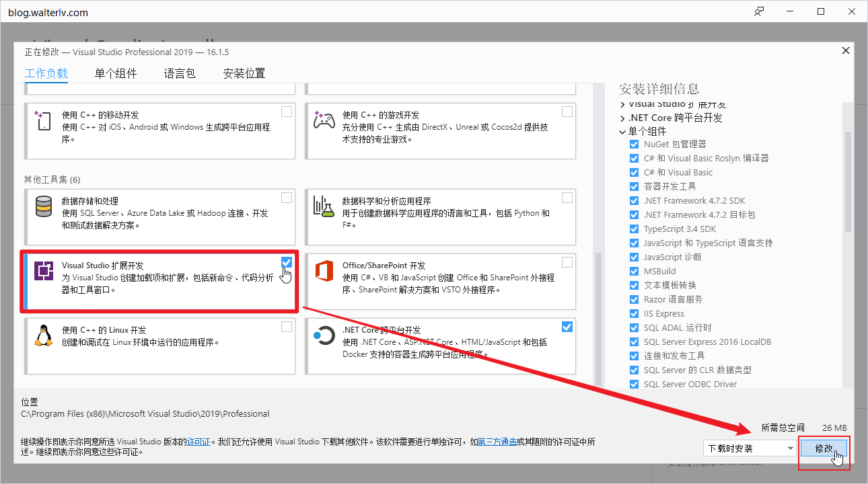
Task: Close the modify dialog with the X button
Action: [846, 50]
